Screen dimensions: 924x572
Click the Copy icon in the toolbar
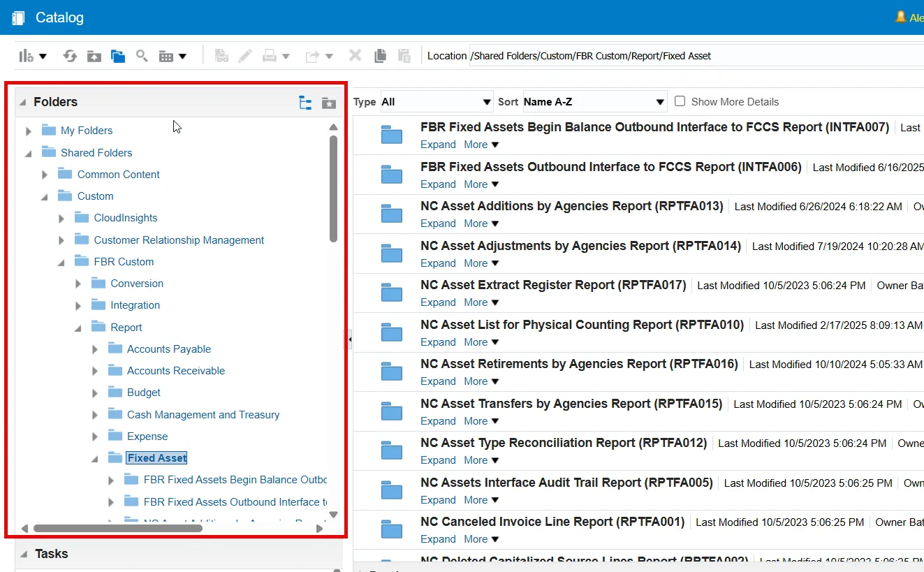380,56
